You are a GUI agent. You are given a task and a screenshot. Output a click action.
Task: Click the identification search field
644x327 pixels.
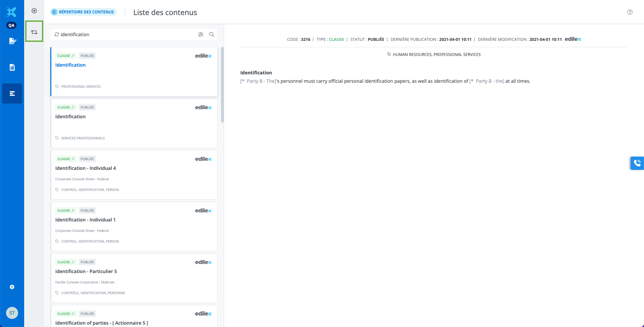(127, 35)
